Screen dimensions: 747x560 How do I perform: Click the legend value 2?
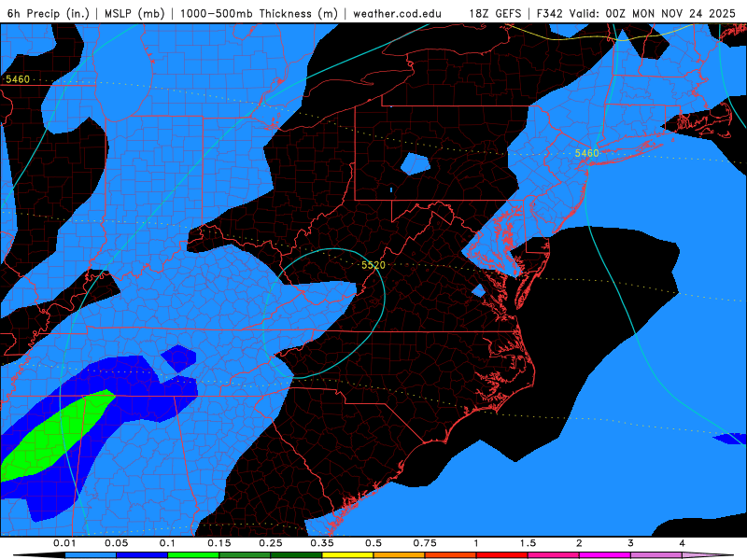pos(579,543)
